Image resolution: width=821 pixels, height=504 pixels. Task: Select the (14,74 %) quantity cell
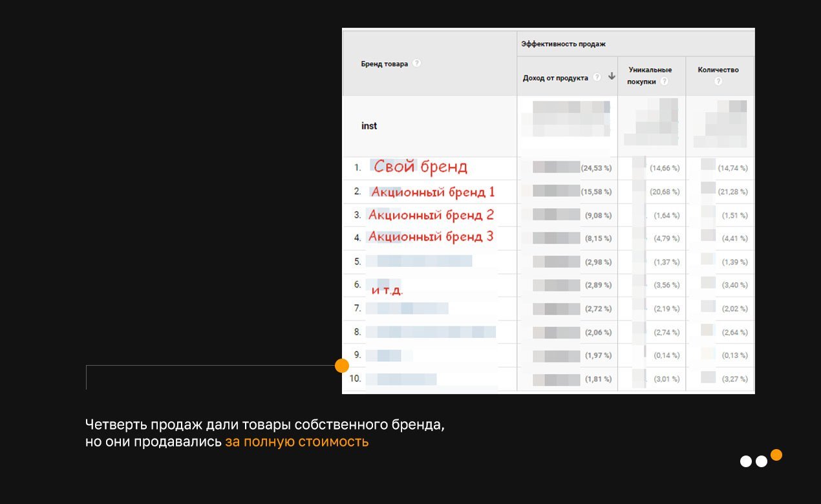point(732,168)
